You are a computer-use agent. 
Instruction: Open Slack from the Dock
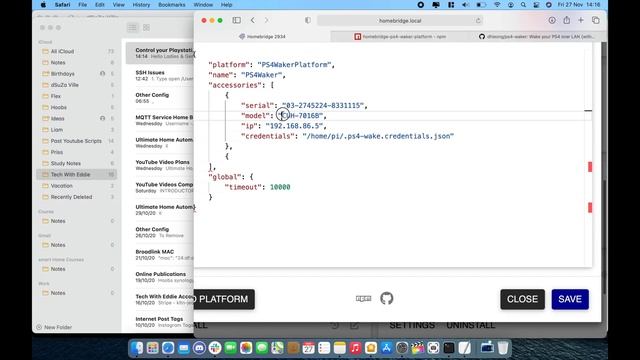tap(215, 348)
